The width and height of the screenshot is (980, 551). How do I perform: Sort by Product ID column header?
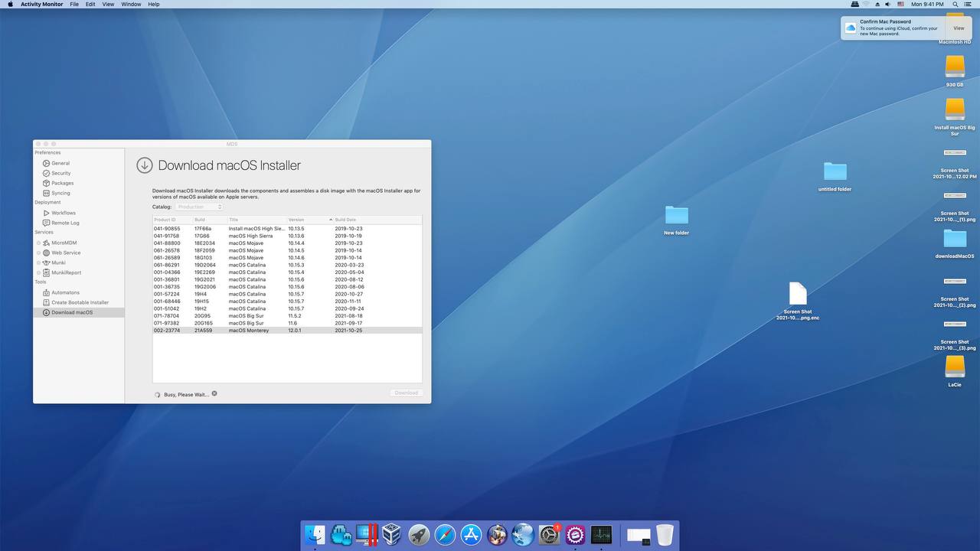coord(172,220)
